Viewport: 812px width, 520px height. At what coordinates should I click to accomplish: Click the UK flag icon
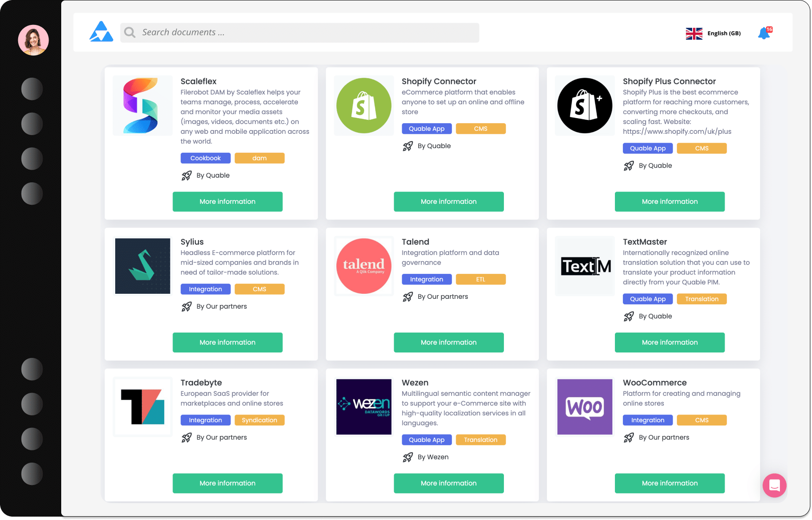tap(694, 33)
